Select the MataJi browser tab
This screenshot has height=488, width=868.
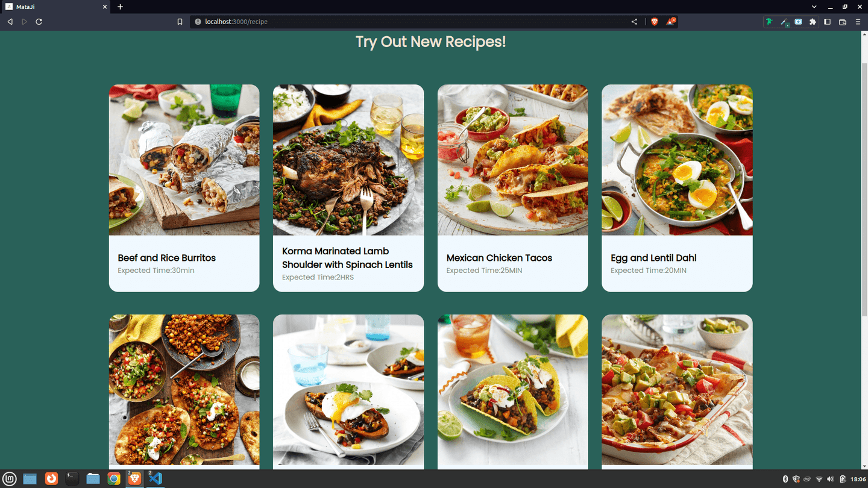tap(55, 7)
